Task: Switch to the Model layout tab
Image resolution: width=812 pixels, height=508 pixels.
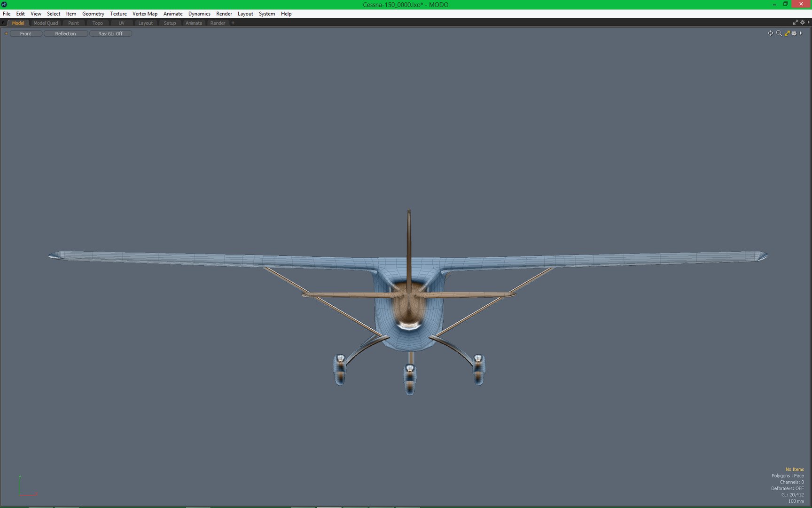Action: pyautogui.click(x=18, y=23)
